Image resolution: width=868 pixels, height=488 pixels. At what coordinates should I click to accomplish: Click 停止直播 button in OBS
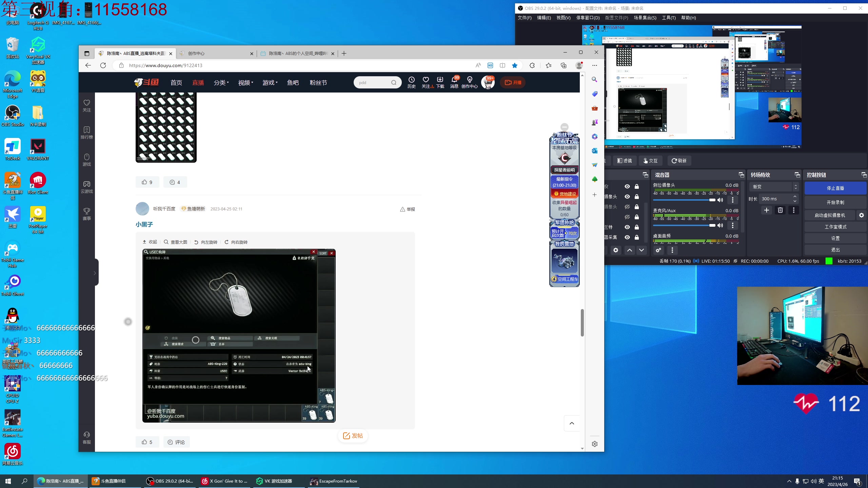coord(835,188)
